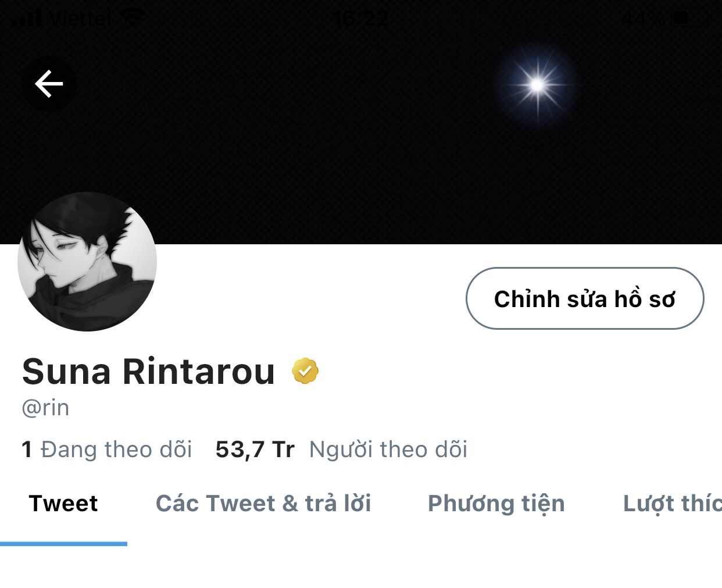Tap the gold verified badge
722x588 pixels.
pyautogui.click(x=305, y=371)
